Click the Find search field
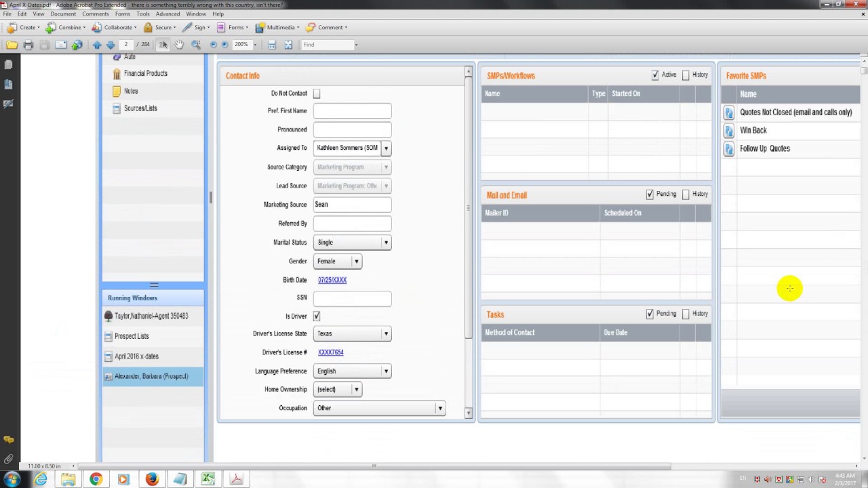This screenshot has height=488, width=868. (328, 45)
